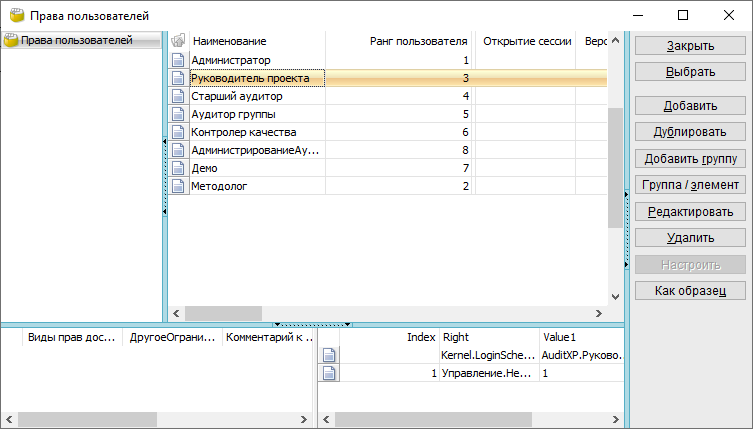
Task: Collapse the left tree panel splitter handle
Action: pos(165,176)
